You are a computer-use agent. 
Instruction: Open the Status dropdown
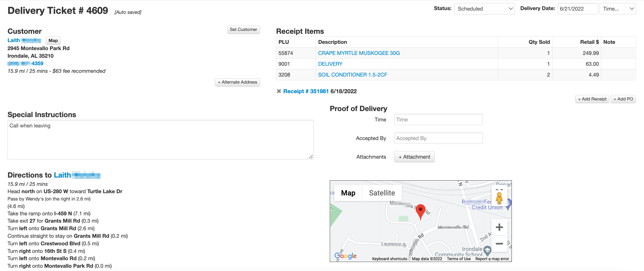click(484, 9)
